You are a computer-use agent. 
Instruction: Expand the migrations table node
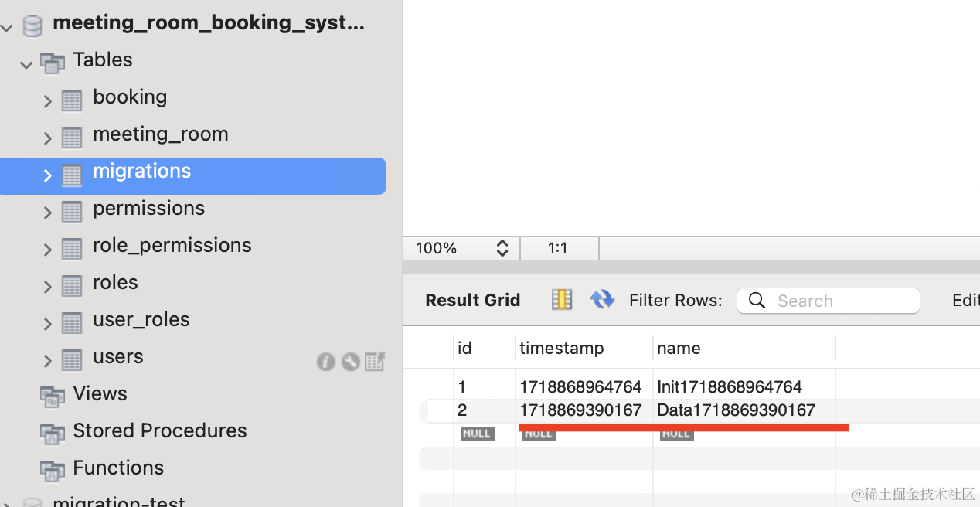47,175
